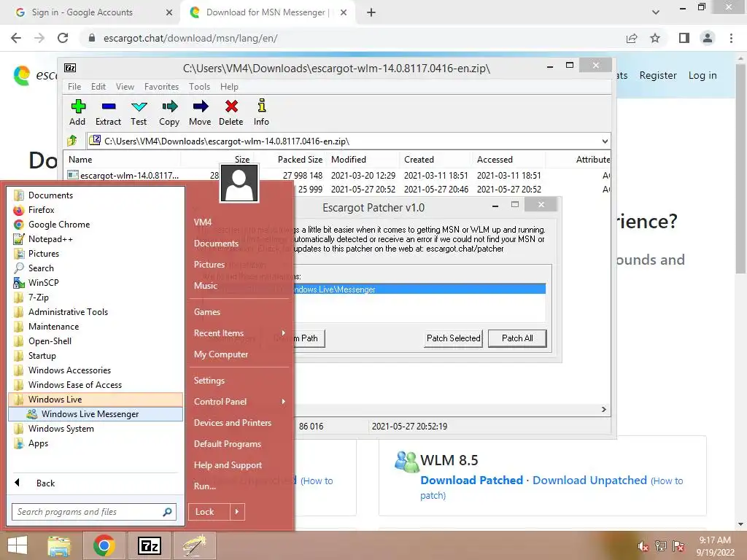Click Download Patched link for WLM 8.5
The height and width of the screenshot is (560, 747).
472,481
